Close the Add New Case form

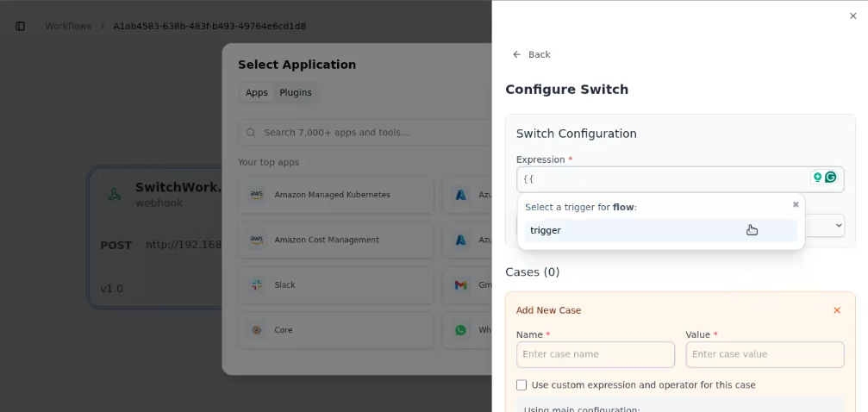(x=836, y=310)
